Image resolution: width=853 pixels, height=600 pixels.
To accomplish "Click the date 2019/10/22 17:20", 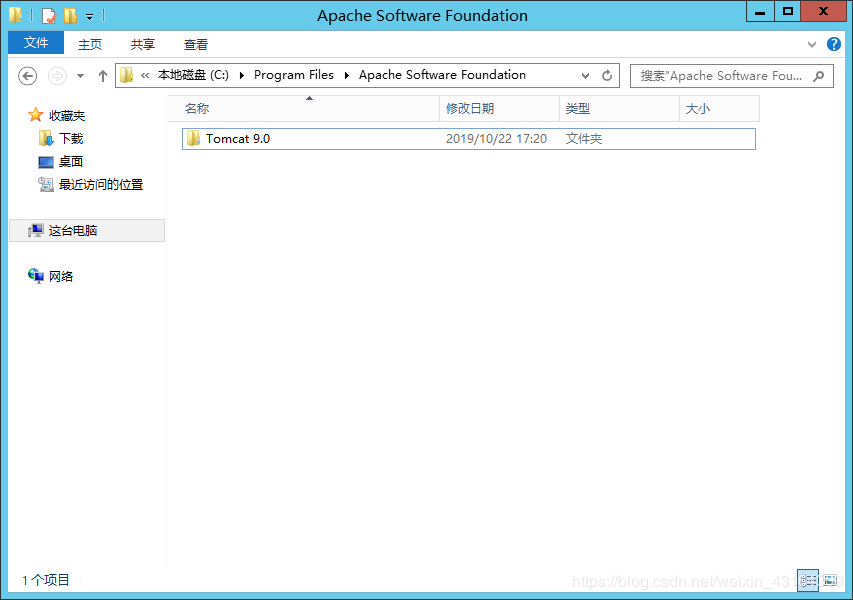I will 496,139.
